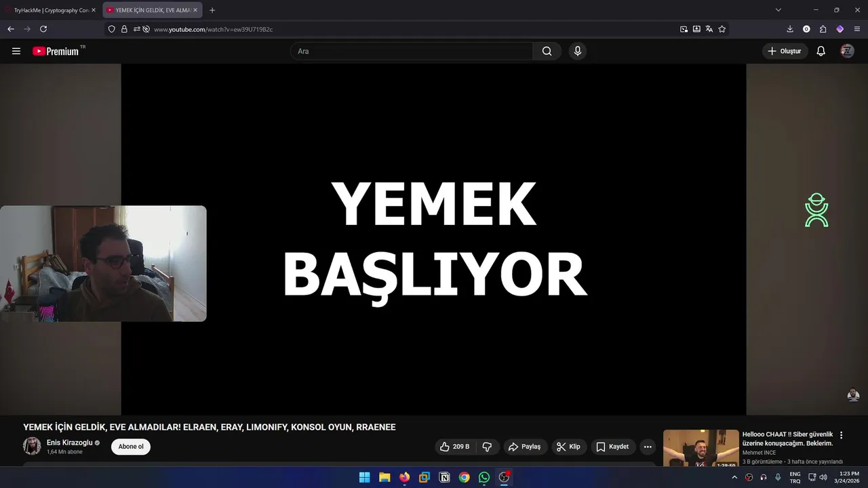Go forward in browser history
The image size is (868, 488).
pyautogui.click(x=27, y=29)
